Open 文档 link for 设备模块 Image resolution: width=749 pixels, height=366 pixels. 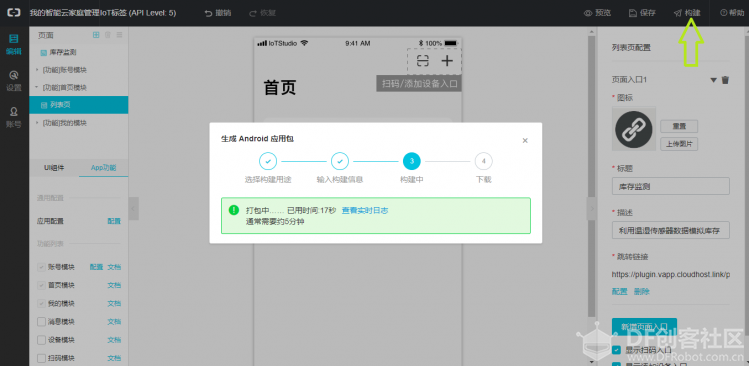pos(114,340)
